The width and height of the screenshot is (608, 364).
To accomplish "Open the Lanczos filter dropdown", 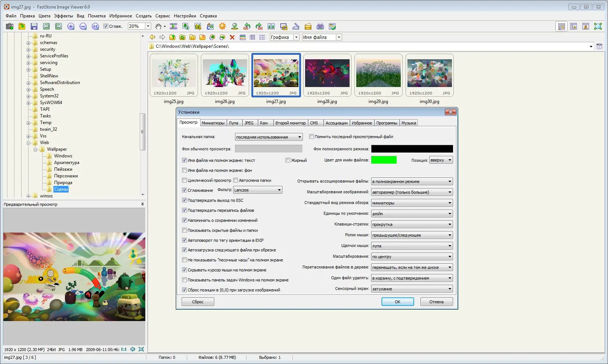I will pyautogui.click(x=258, y=190).
